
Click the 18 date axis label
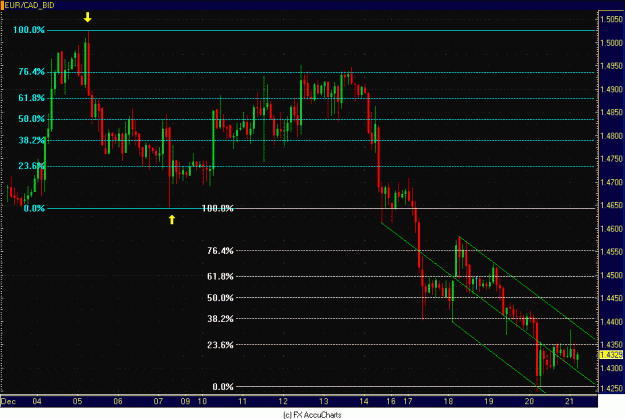point(448,401)
